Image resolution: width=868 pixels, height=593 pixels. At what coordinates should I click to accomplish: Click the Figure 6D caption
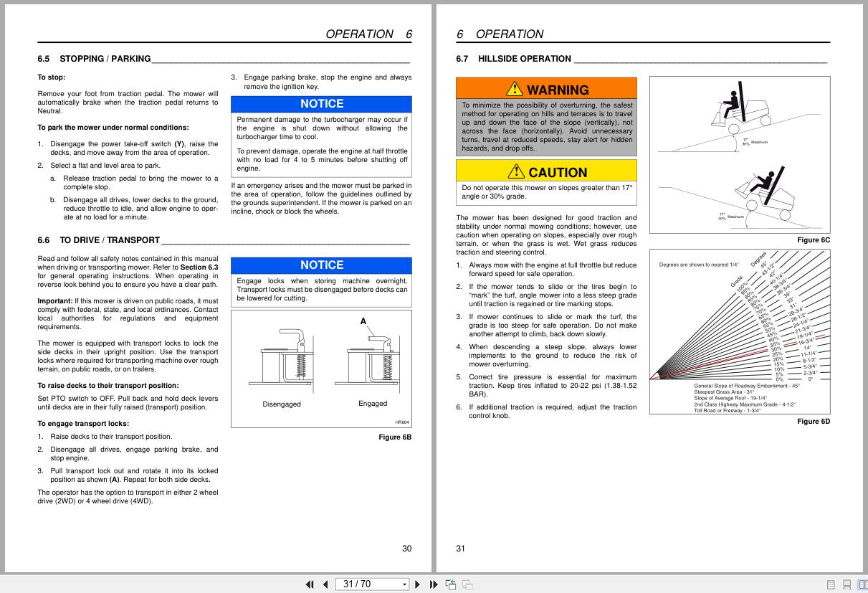(x=814, y=421)
